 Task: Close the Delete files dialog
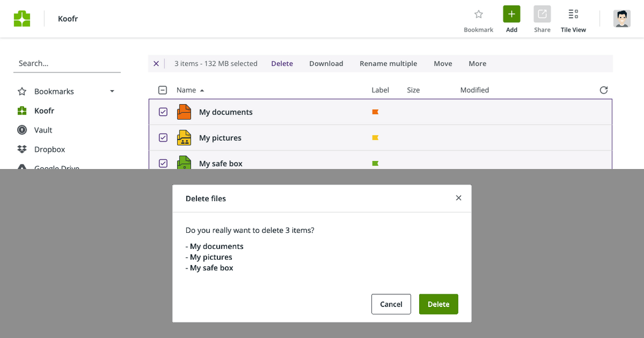coord(459,198)
